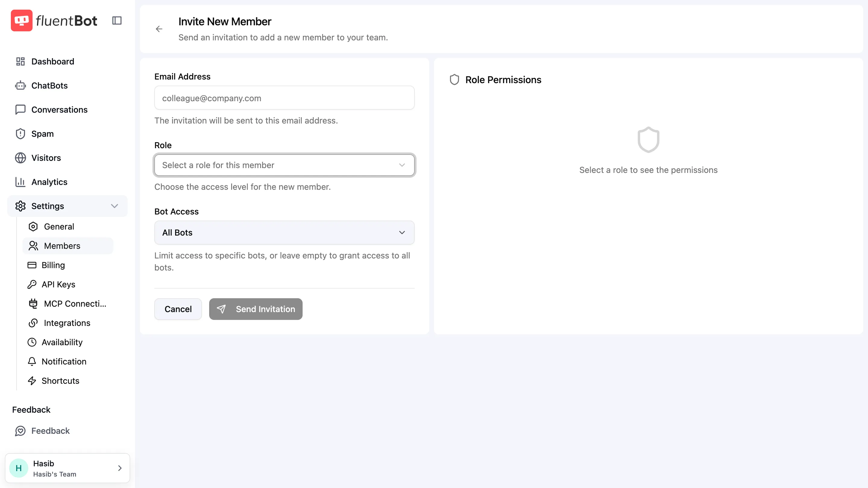
Task: Open Shortcuts settings
Action: coord(68,380)
